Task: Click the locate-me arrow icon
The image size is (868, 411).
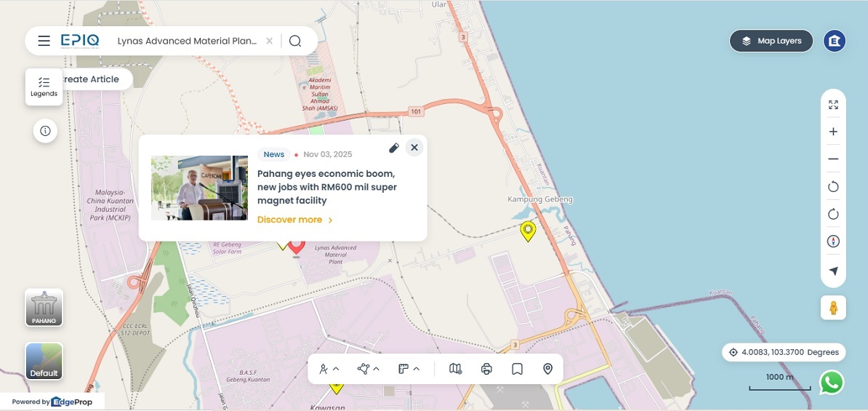Action: (x=833, y=271)
